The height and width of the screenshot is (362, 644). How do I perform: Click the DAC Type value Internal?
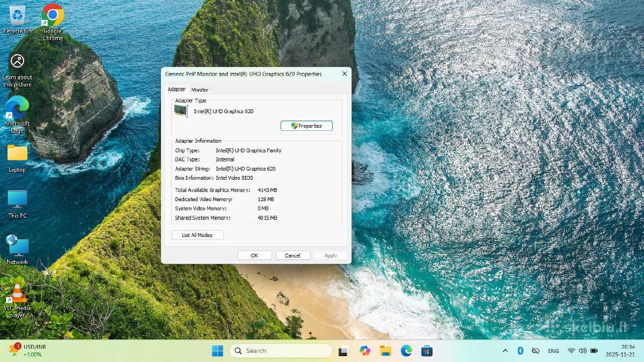pyautogui.click(x=225, y=159)
